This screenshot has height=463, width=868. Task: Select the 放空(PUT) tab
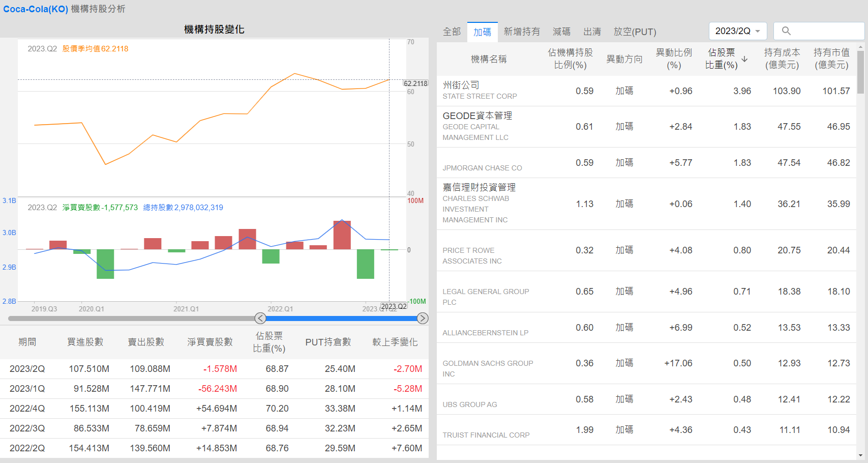coord(635,32)
